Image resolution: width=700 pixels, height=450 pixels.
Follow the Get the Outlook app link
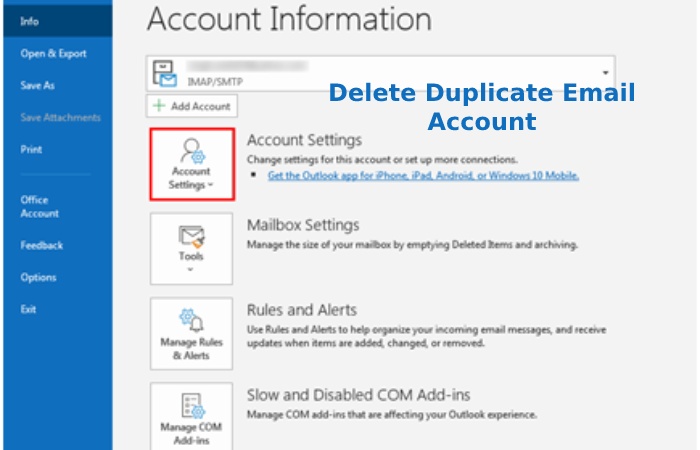[x=423, y=175]
